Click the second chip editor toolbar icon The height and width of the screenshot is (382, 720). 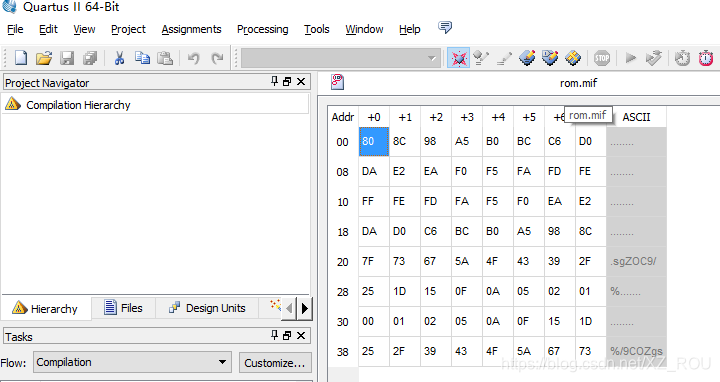coord(550,58)
